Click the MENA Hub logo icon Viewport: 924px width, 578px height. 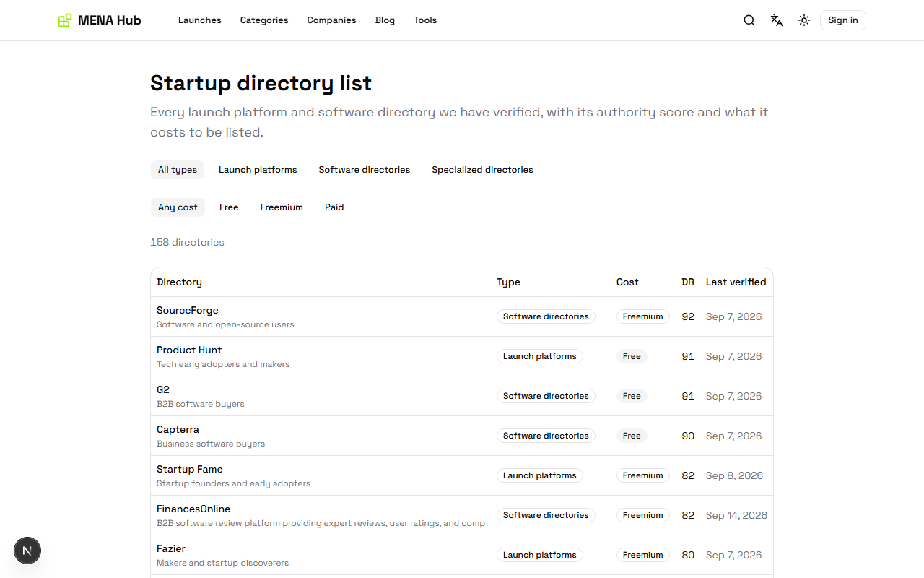(65, 20)
